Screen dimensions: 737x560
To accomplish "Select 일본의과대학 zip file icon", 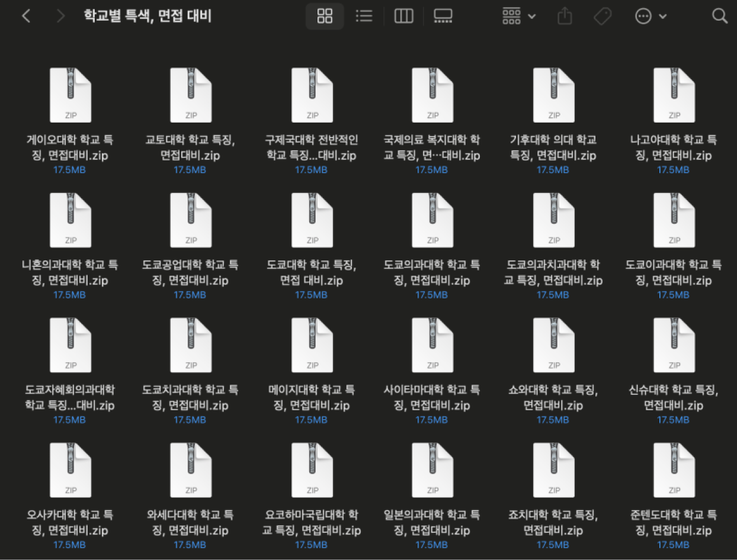I will [x=432, y=470].
